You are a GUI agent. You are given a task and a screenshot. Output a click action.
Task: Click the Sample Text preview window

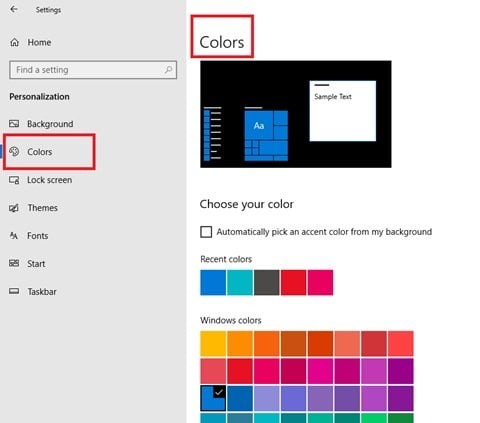point(343,111)
